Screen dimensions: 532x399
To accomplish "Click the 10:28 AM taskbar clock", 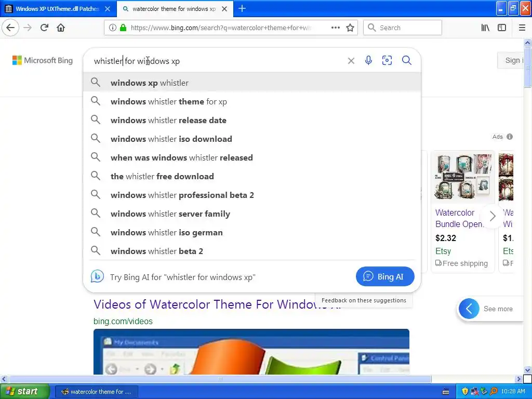I will pos(513,391).
